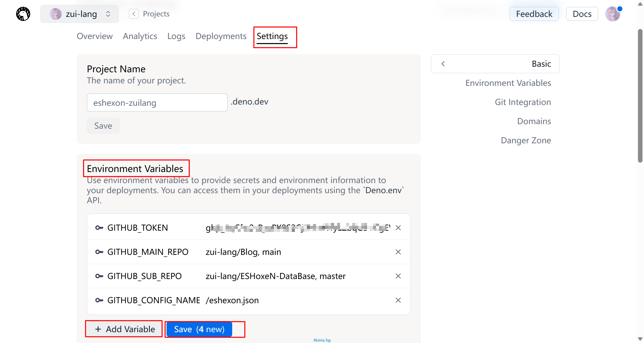Click the GITHUB_CONFIG_NAME variable name
Image resolution: width=644 pixels, height=343 pixels.
pos(154,300)
